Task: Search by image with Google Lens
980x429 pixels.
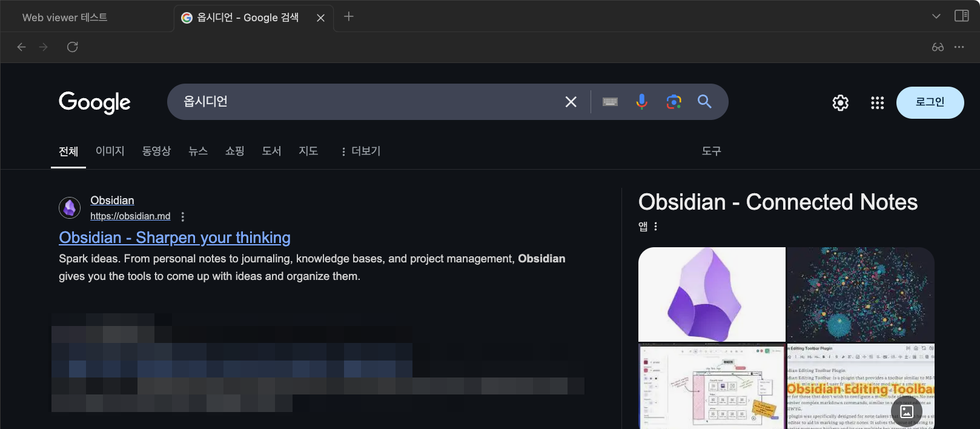Action: click(674, 102)
